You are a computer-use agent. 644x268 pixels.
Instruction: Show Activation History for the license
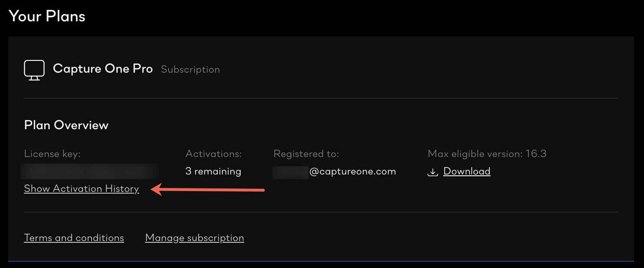click(82, 189)
